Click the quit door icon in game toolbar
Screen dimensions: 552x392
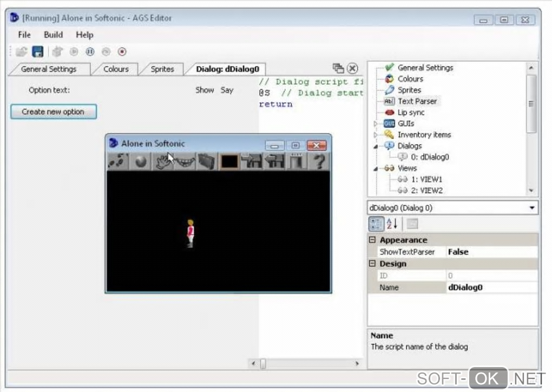pos(296,162)
